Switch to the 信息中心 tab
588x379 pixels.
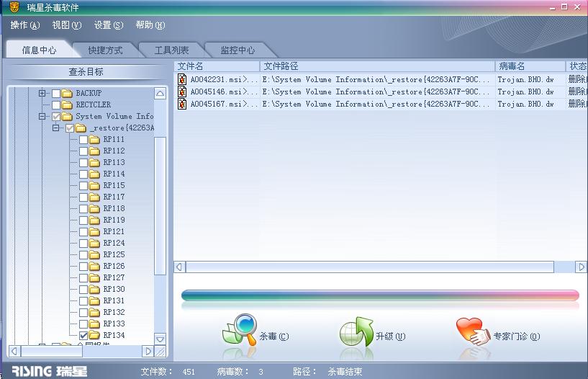tap(39, 50)
